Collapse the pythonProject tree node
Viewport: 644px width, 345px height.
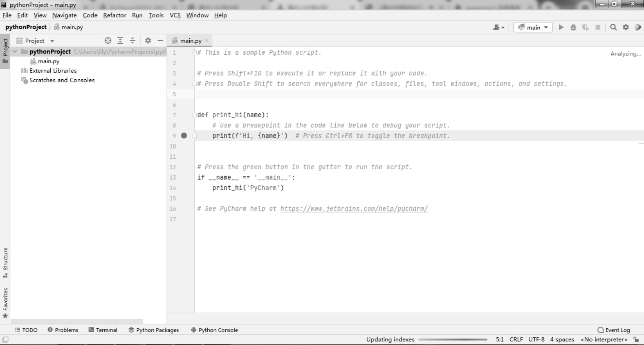point(15,52)
